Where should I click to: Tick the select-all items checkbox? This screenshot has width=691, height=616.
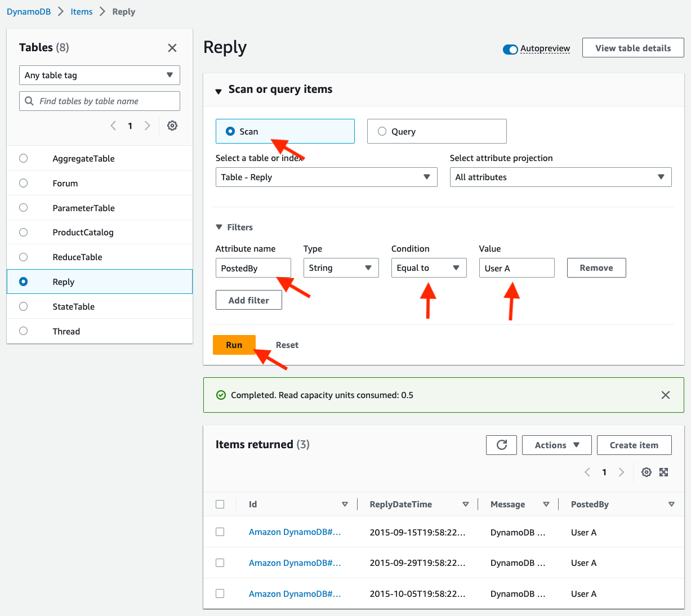click(x=220, y=504)
